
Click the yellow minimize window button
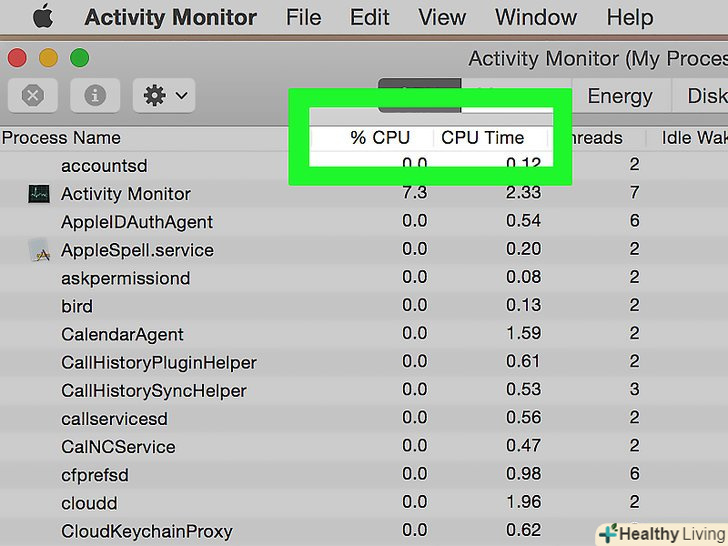point(47,59)
